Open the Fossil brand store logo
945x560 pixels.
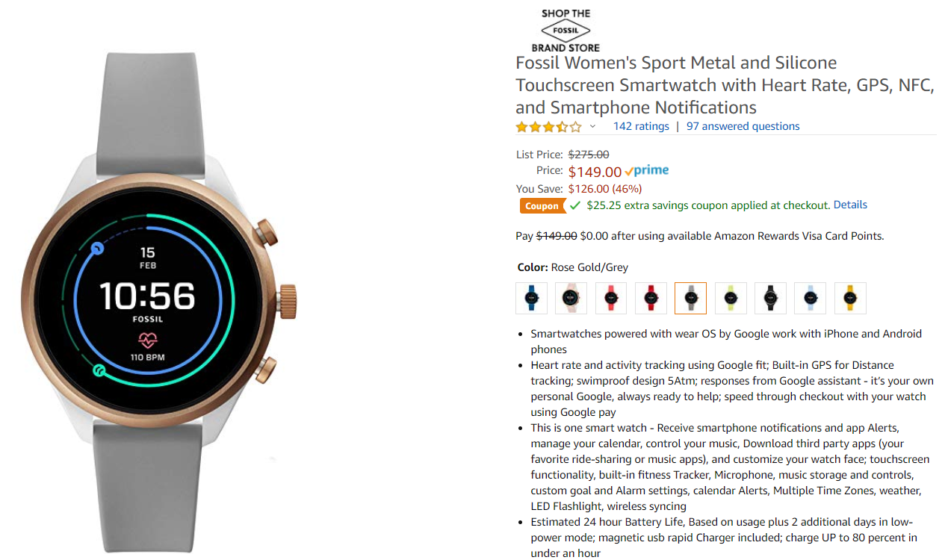[566, 31]
